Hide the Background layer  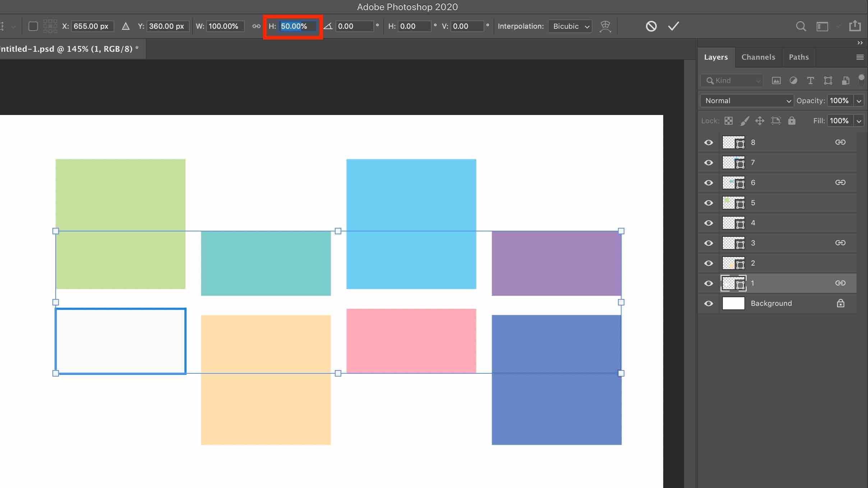708,304
